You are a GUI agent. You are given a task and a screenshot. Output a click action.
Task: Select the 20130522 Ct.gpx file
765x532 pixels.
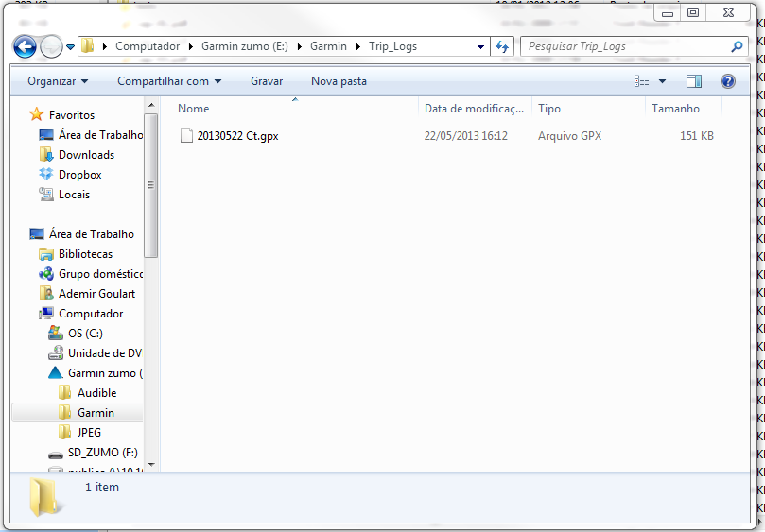(x=237, y=136)
